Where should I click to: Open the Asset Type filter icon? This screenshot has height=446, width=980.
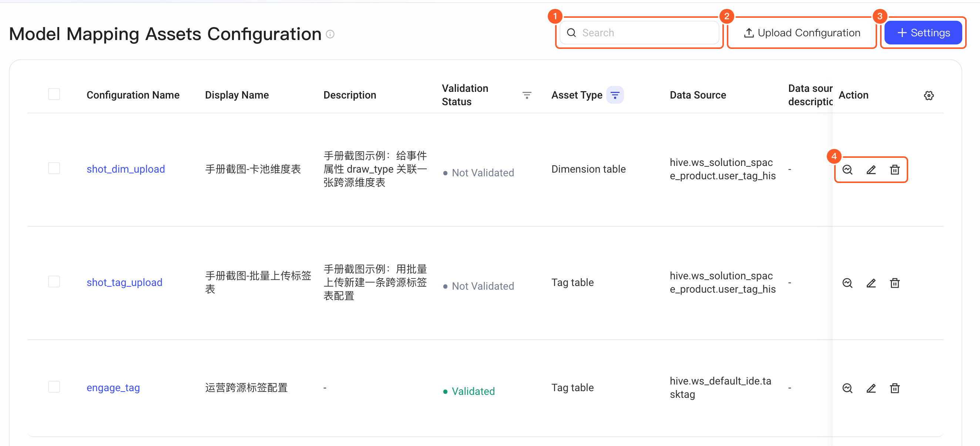tap(615, 95)
